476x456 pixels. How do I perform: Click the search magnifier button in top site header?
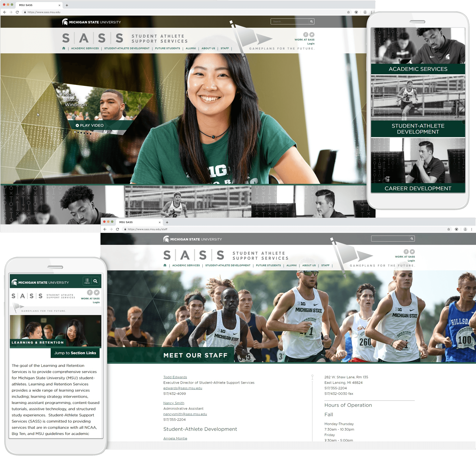click(x=311, y=22)
